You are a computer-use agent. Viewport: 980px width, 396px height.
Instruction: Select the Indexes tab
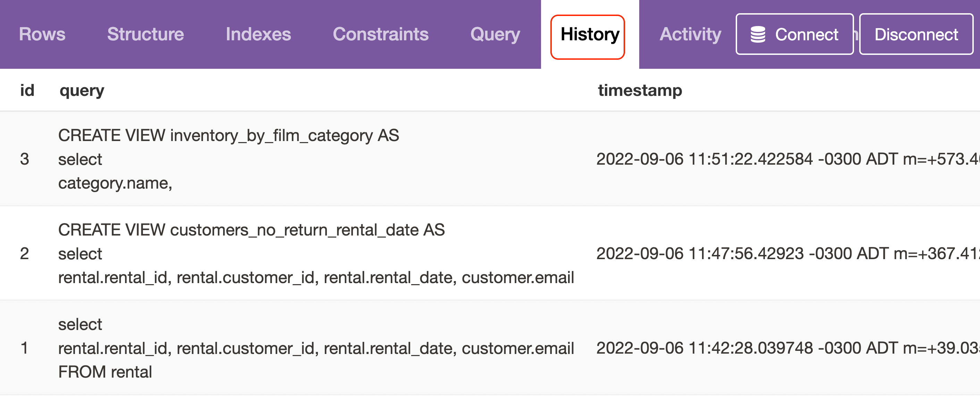[258, 34]
